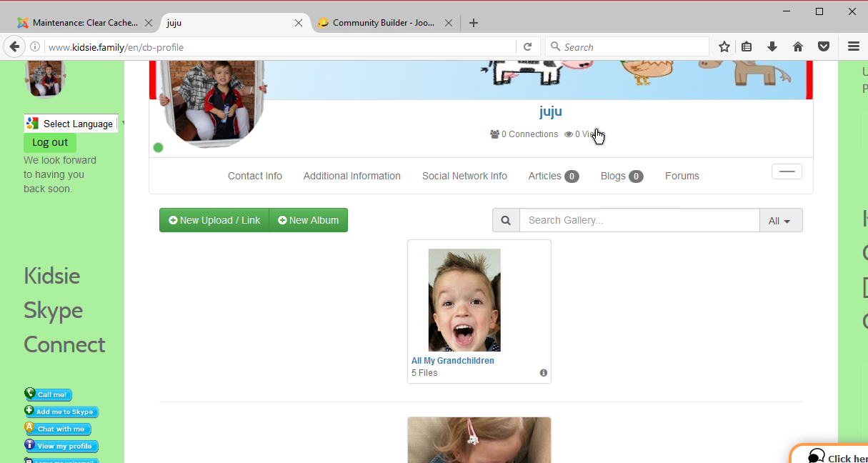Open the Forums profile tab
The image size is (868, 463).
point(682,176)
